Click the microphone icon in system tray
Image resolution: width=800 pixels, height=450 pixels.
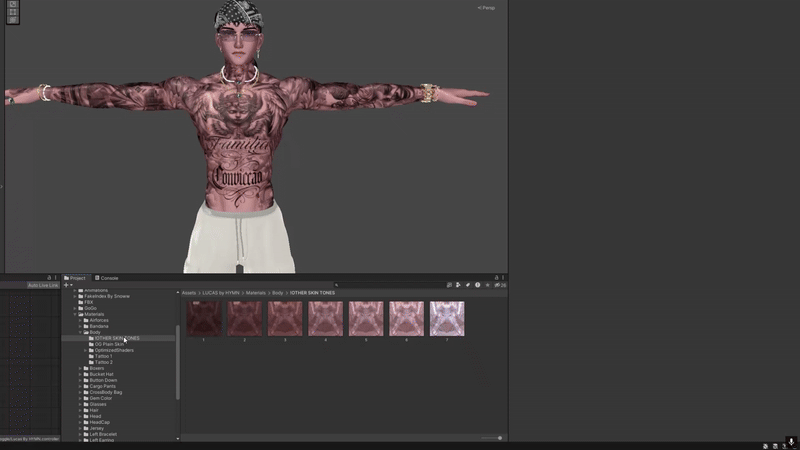[x=791, y=443]
